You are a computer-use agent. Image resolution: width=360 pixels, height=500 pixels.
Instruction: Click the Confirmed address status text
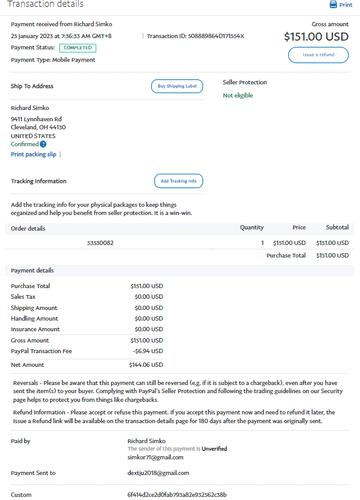coord(25,144)
